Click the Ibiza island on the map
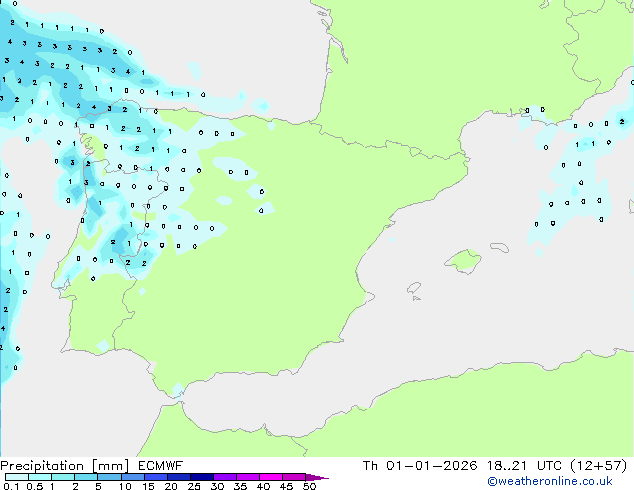Viewport: 634px width, 490px height. 414,288
